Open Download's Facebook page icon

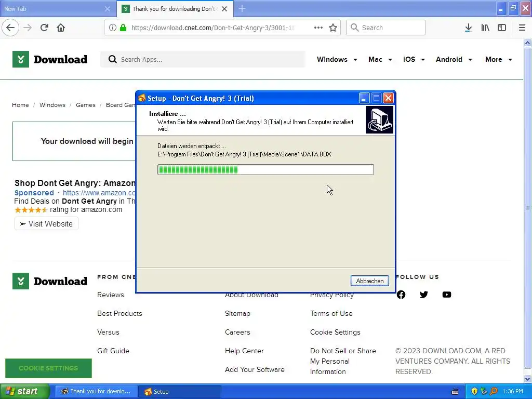(x=401, y=295)
